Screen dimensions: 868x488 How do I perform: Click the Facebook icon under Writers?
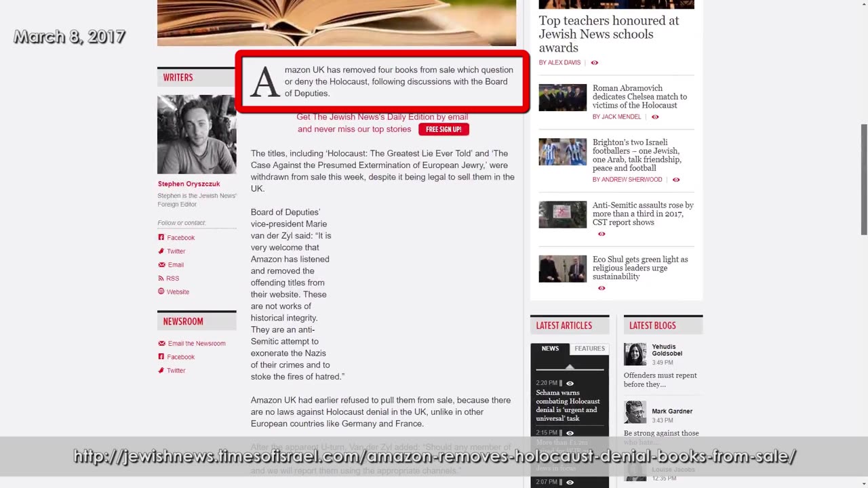(x=161, y=237)
